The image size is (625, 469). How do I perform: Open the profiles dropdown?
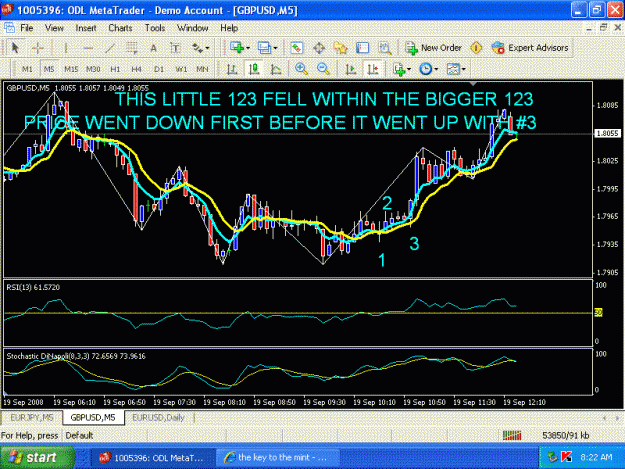pyautogui.click(x=267, y=48)
